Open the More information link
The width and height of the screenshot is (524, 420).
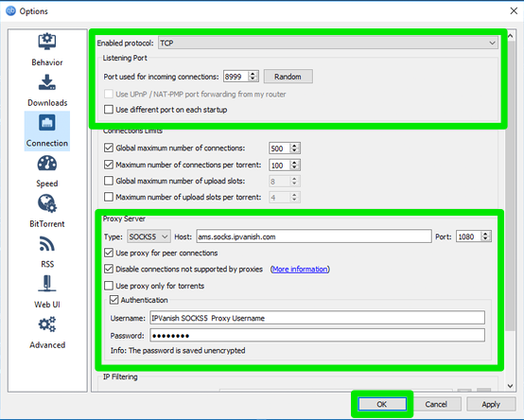pyautogui.click(x=300, y=269)
